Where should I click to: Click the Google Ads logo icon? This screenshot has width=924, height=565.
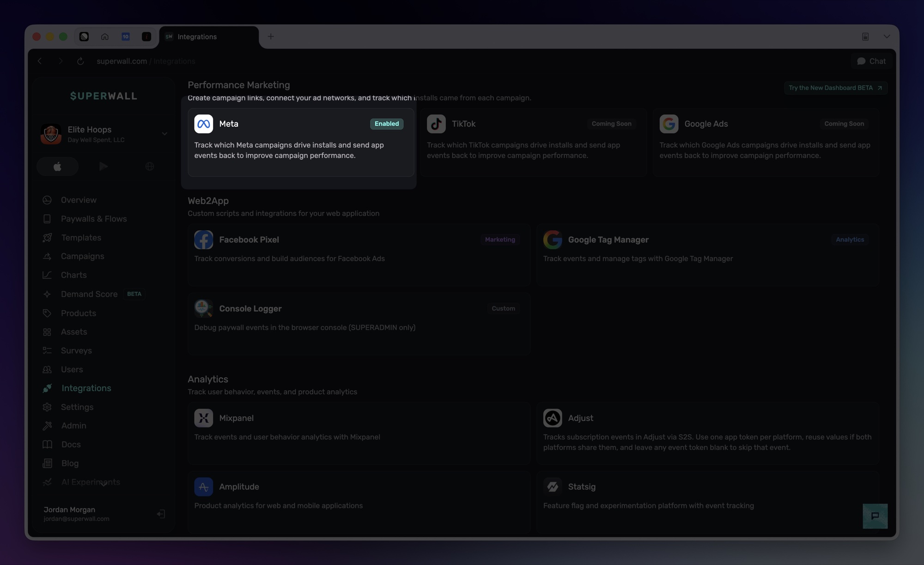point(669,124)
